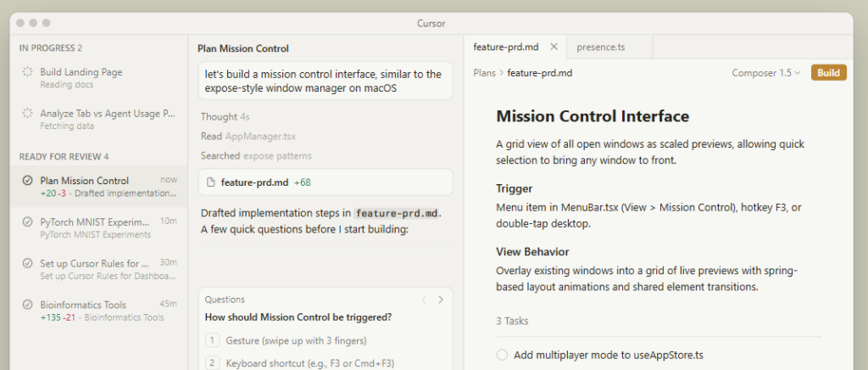Select option 2 Keyboard shortcut
Screen dimensions: 868x370
(325, 363)
